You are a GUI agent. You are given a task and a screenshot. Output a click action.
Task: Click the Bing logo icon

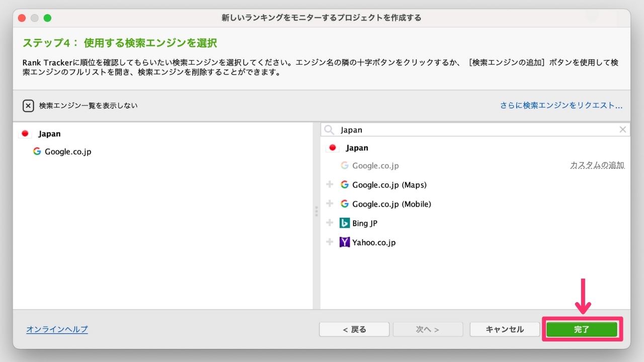coord(345,223)
